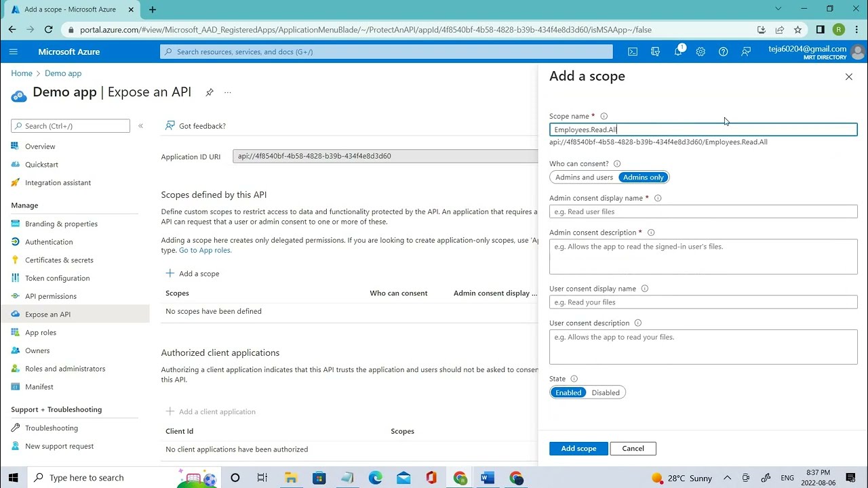Go to Home breadcrumb
Viewport: 868px width, 488px height.
click(22, 73)
